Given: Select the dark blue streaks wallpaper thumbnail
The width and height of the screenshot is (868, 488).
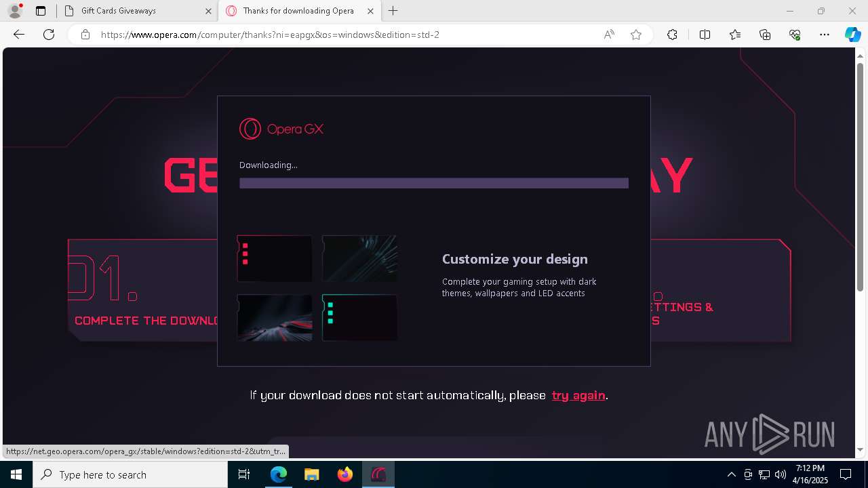Looking at the screenshot, I should click(x=359, y=258).
